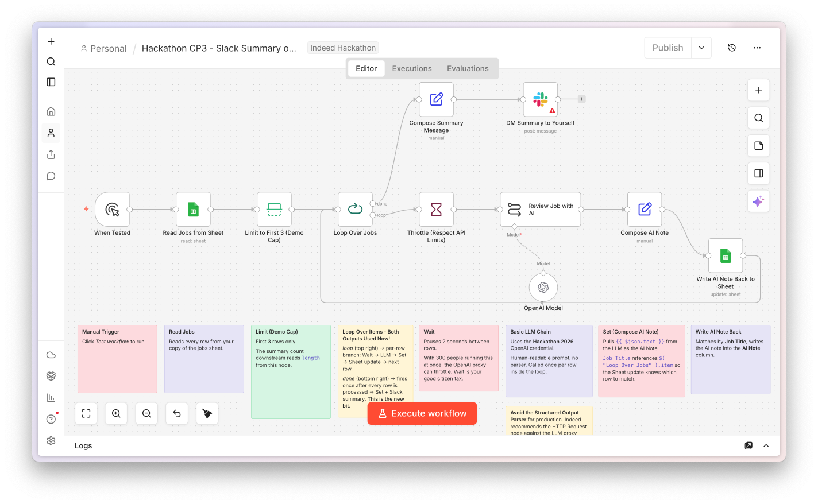Open Publish dropdown arrow
The width and height of the screenshot is (818, 504).
701,48
